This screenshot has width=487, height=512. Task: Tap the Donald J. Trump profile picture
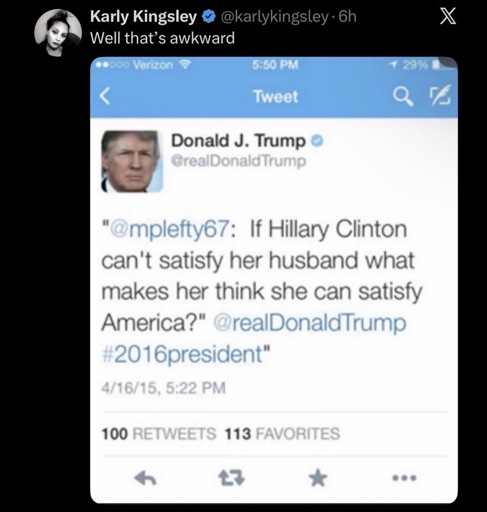click(132, 162)
